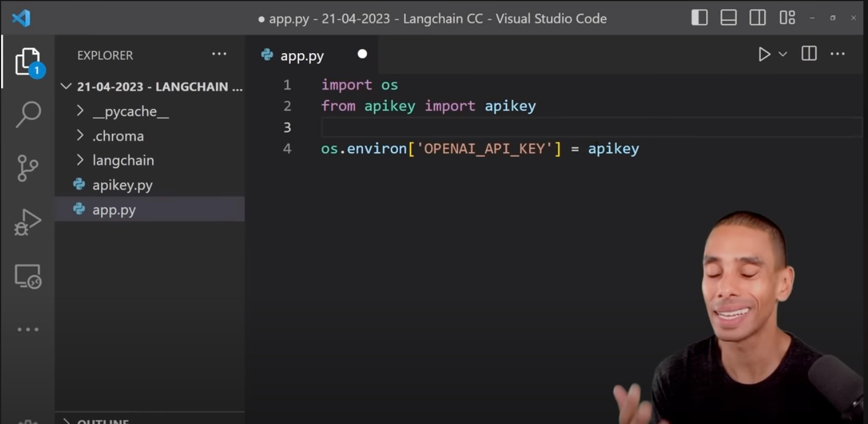The width and height of the screenshot is (868, 424).
Task: Split the editor to the right
Action: [x=809, y=54]
